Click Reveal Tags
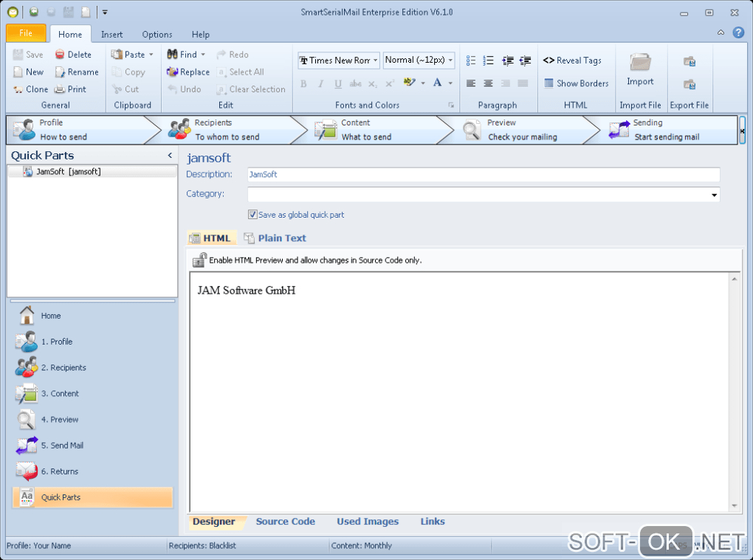 572,61
